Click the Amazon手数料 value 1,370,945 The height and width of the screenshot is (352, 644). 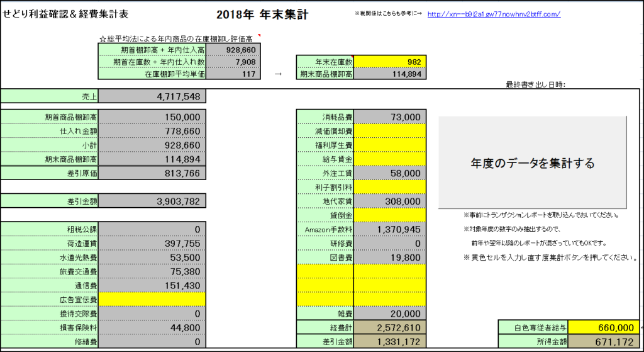(390, 229)
